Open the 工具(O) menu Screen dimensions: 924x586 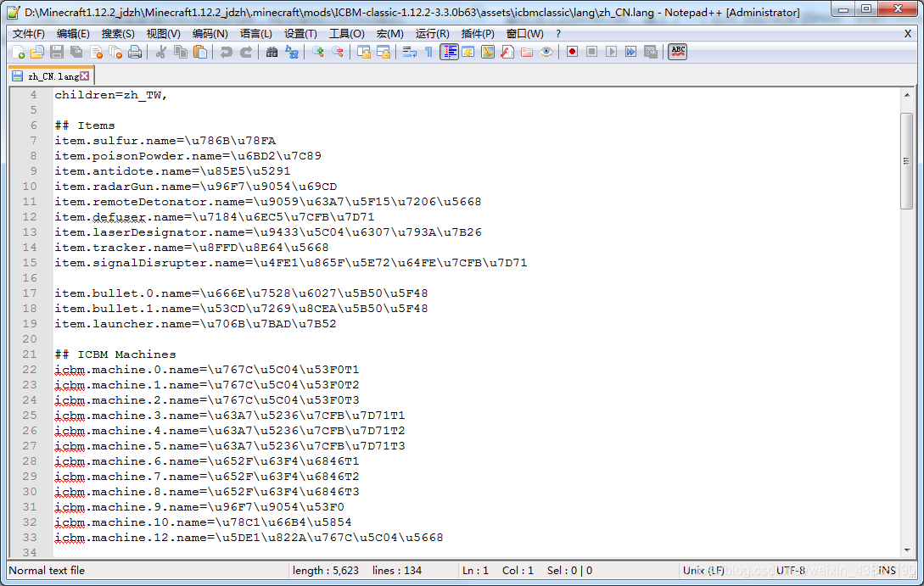(346, 34)
